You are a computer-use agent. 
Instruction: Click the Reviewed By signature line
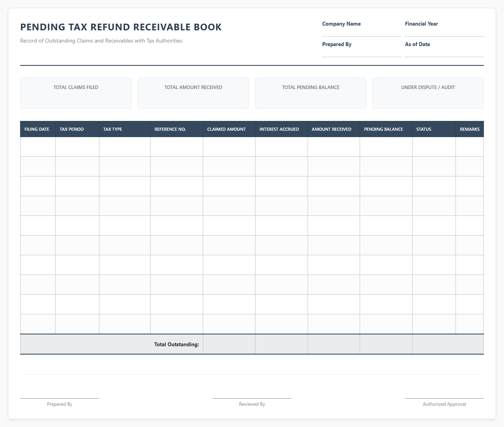pyautogui.click(x=252, y=399)
